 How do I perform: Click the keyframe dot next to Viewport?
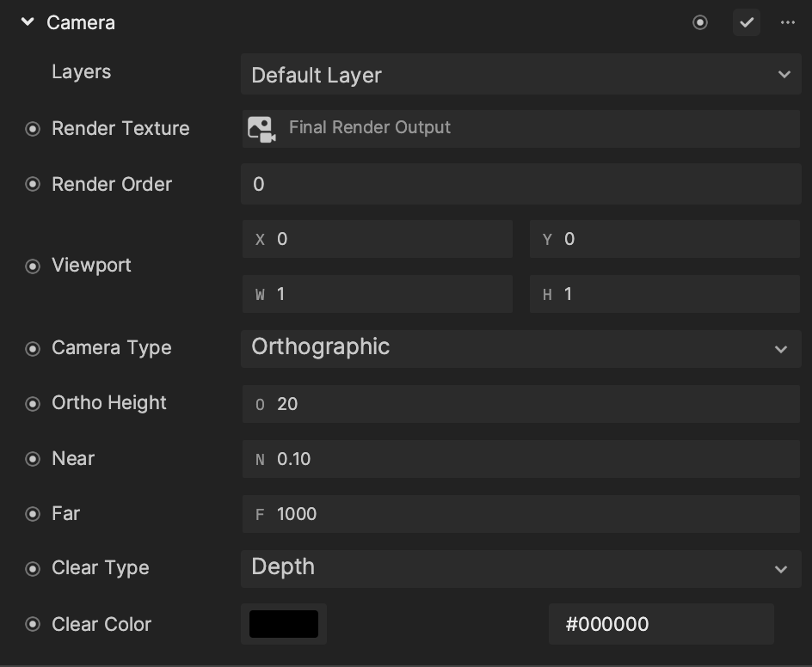coord(33,266)
